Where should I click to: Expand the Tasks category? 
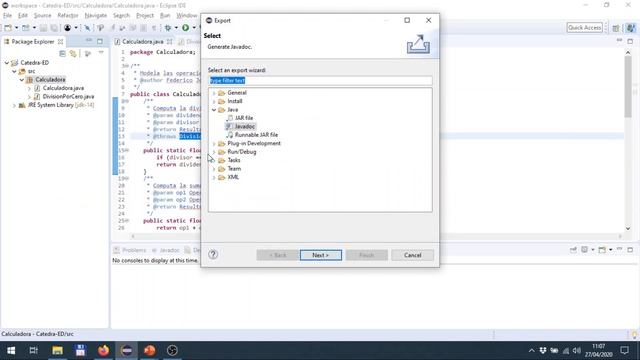[x=214, y=160]
